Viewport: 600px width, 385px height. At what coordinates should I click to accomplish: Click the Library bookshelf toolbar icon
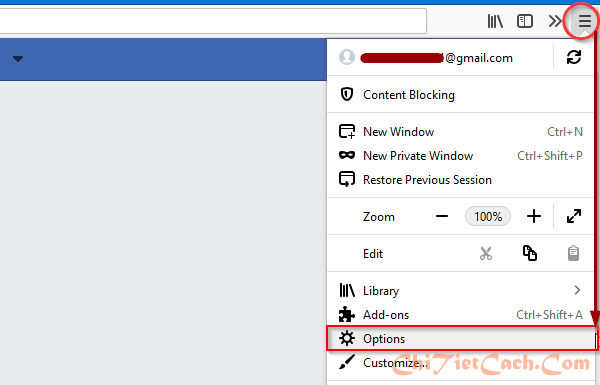[x=495, y=21]
